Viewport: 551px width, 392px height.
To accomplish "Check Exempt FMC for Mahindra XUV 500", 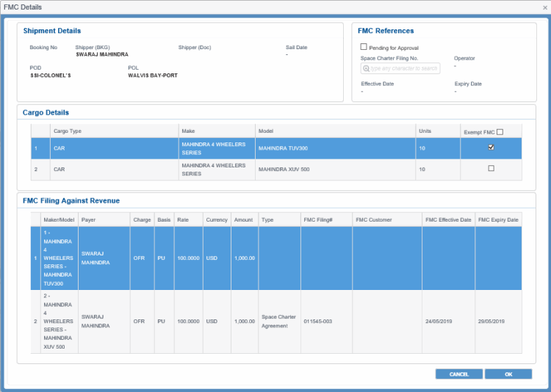I will coord(491,169).
